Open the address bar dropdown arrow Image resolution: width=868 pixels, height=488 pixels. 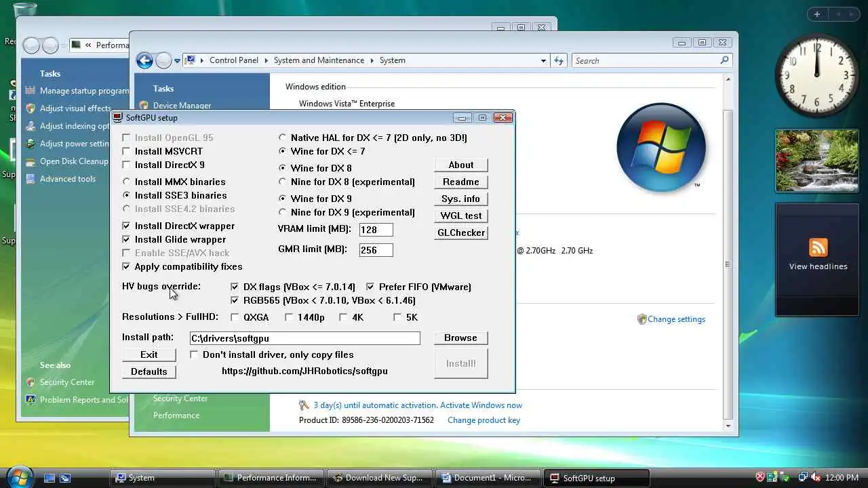click(543, 60)
